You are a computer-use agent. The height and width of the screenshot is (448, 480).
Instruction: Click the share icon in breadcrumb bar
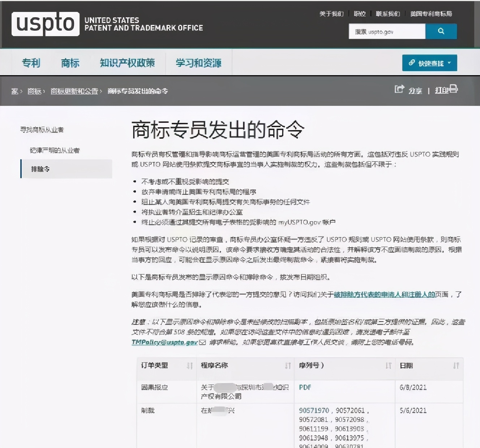(399, 89)
